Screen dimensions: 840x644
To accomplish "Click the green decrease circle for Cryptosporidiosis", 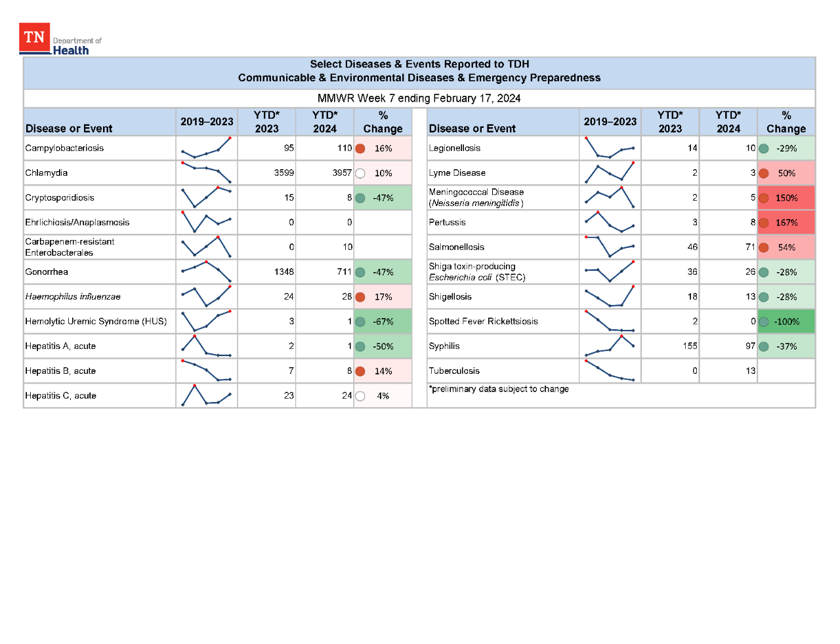I will 361,197.
